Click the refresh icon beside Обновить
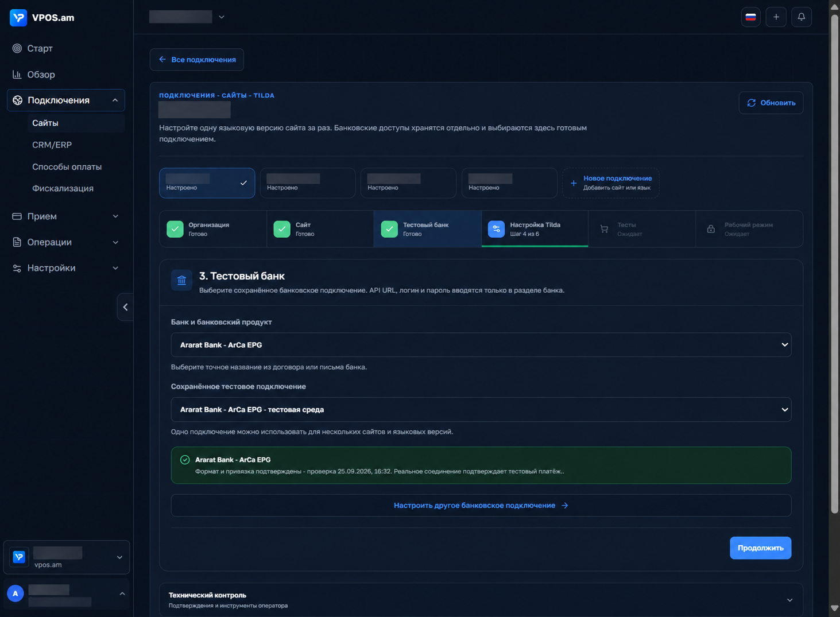Viewport: 840px width, 617px height. click(752, 103)
